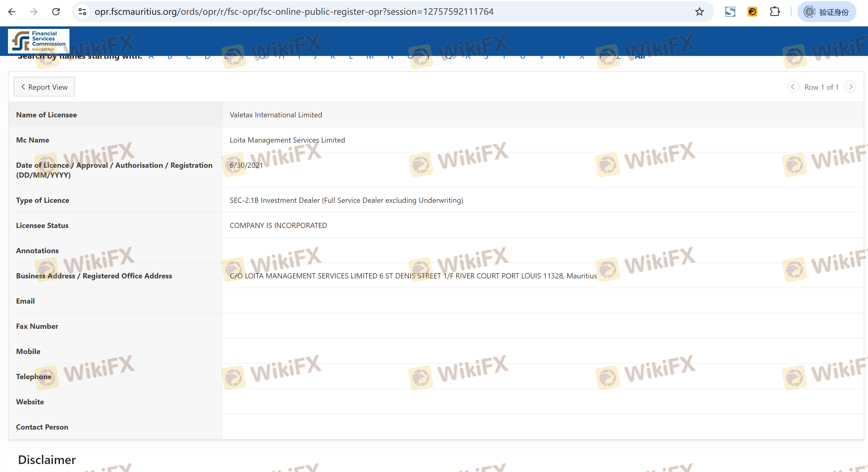
Task: Filter names starting with letter N
Action: coord(390,57)
